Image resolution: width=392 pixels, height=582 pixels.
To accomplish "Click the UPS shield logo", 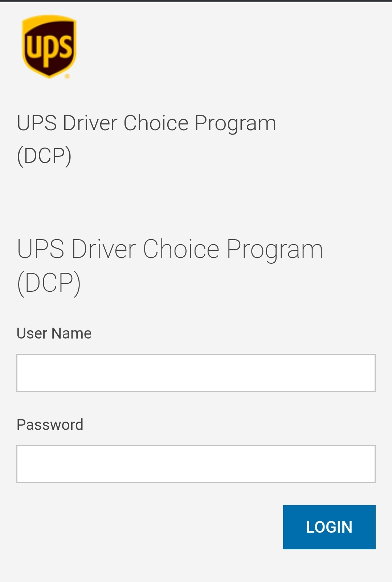I will (49, 46).
